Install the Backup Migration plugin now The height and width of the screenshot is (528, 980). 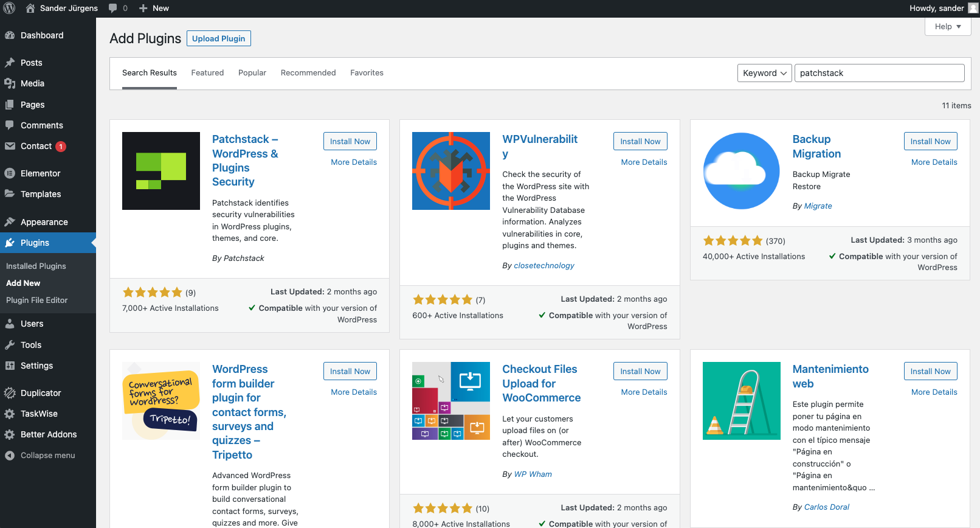click(x=931, y=141)
